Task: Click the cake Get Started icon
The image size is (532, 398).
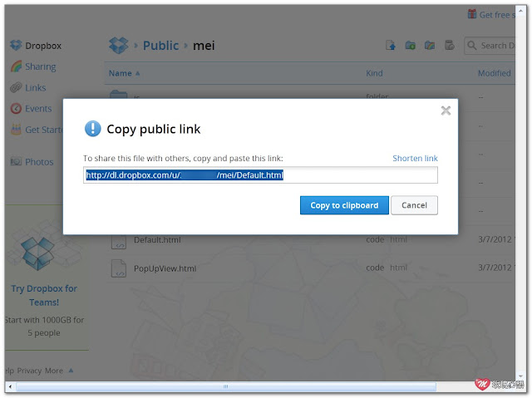Action: click(16, 129)
